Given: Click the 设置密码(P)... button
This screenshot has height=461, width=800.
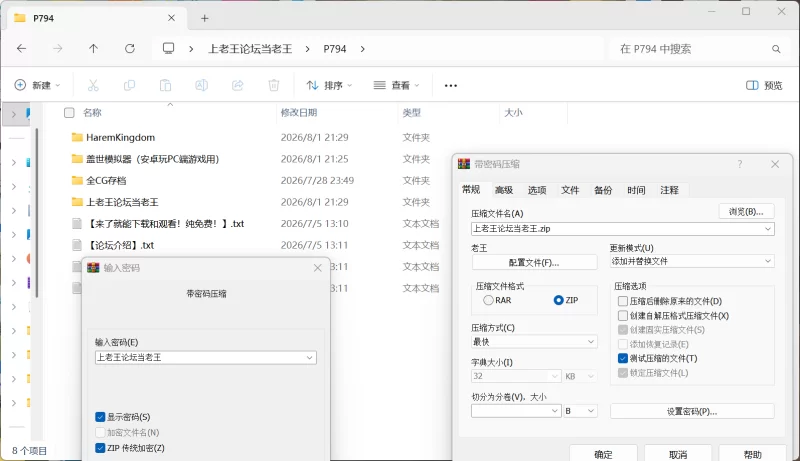Looking at the screenshot, I should pyautogui.click(x=692, y=412).
